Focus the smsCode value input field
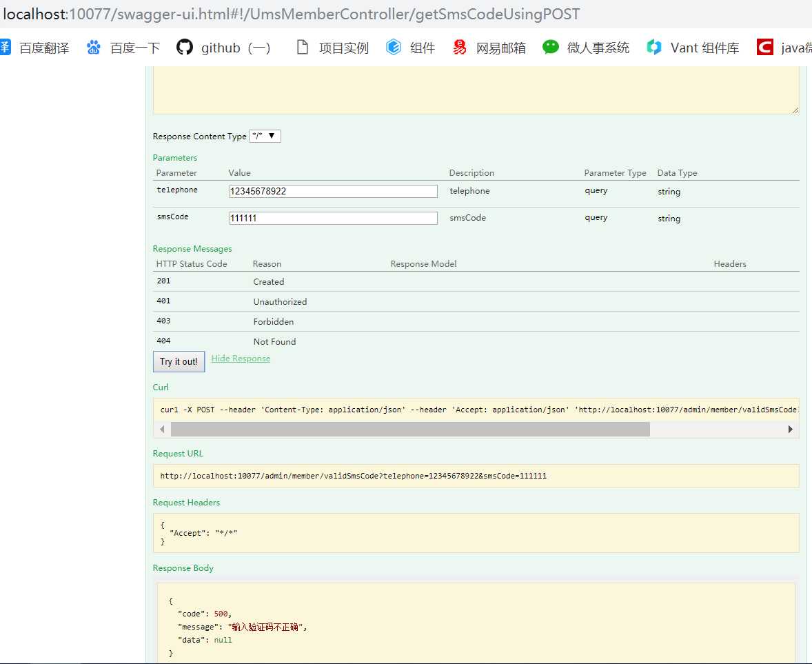This screenshot has width=812, height=664. click(333, 218)
